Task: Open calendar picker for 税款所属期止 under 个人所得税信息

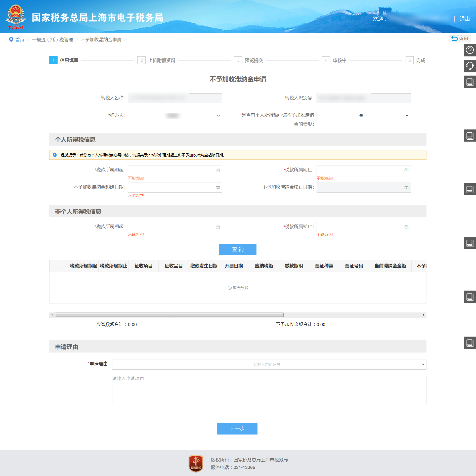Action: pyautogui.click(x=406, y=170)
